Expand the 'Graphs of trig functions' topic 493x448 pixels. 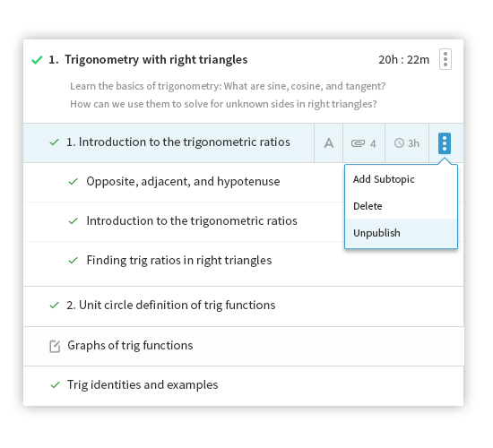130,346
